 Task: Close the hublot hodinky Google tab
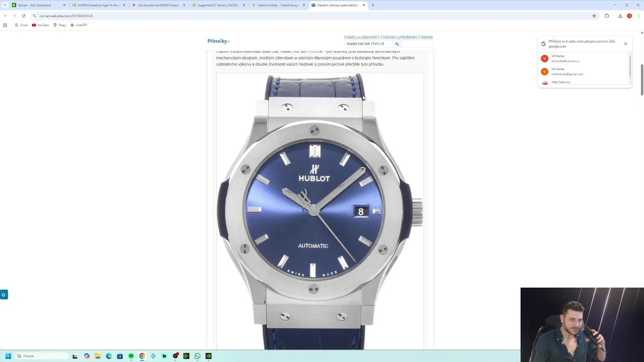pos(304,5)
